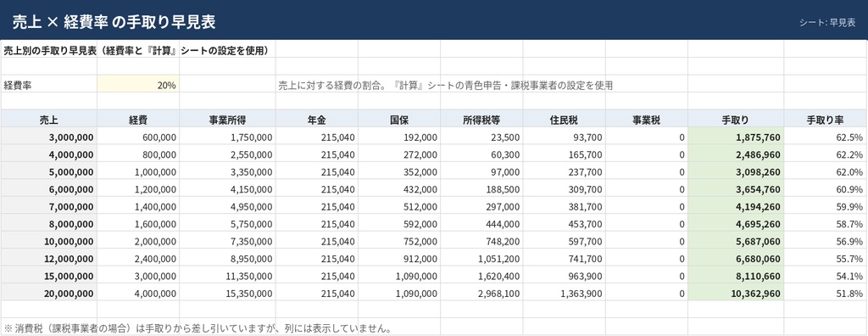Click the 所得税等 cell 23,500
Image resolution: width=868 pixels, height=336 pixels.
point(481,137)
